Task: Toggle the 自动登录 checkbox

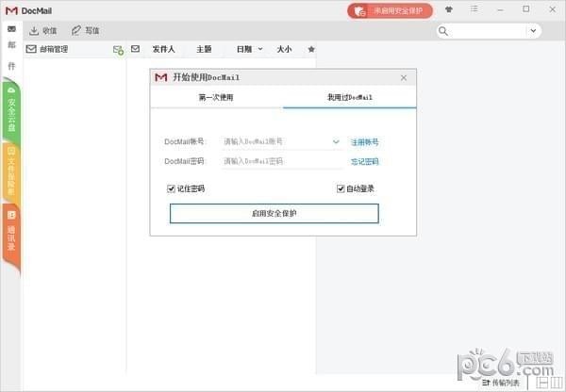Action: tap(341, 188)
